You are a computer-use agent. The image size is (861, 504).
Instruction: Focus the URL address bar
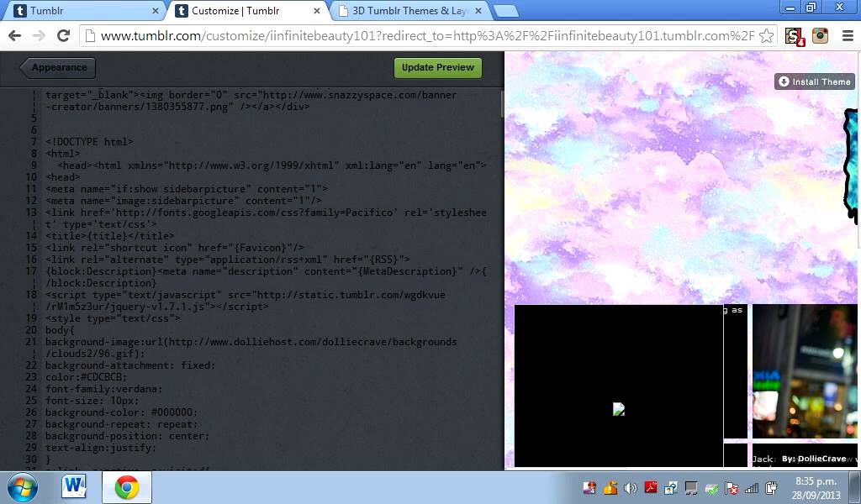pos(426,36)
